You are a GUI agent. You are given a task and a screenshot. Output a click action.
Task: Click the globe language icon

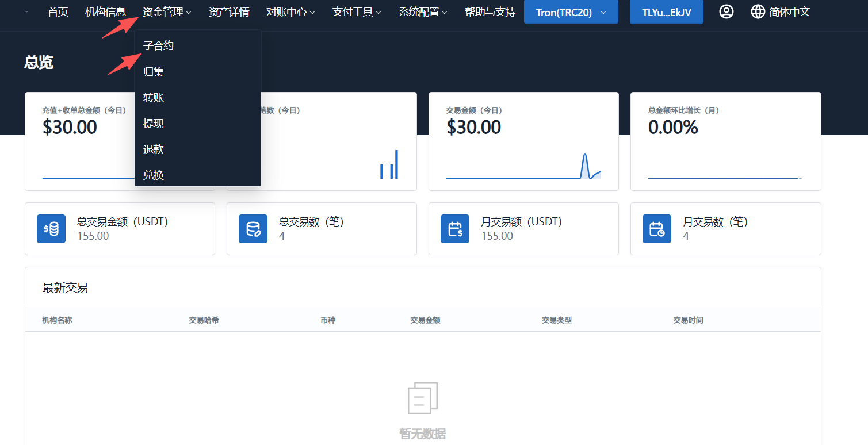758,11
